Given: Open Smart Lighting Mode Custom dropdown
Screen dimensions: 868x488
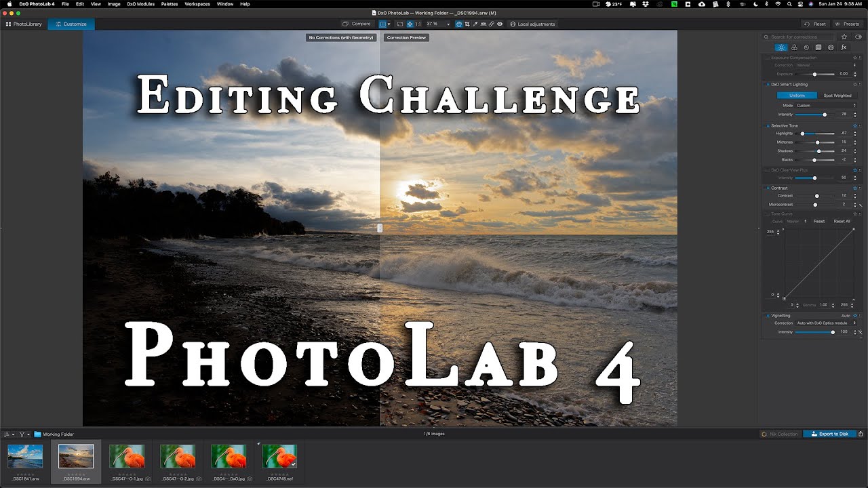Looking at the screenshot, I should coord(825,106).
